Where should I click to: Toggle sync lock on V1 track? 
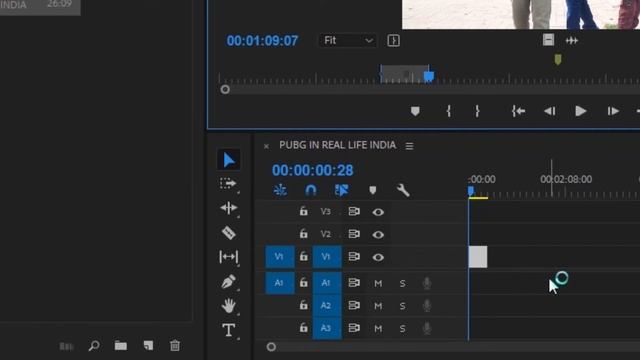tap(354, 256)
